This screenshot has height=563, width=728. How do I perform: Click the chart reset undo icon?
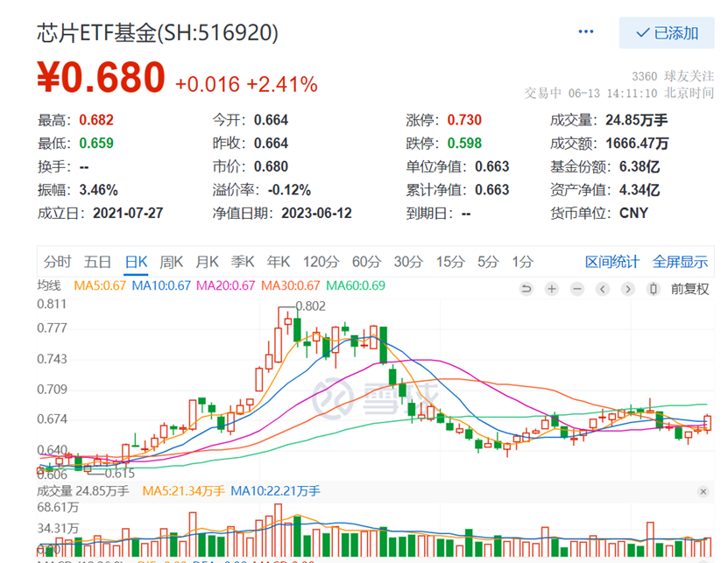coord(526,289)
